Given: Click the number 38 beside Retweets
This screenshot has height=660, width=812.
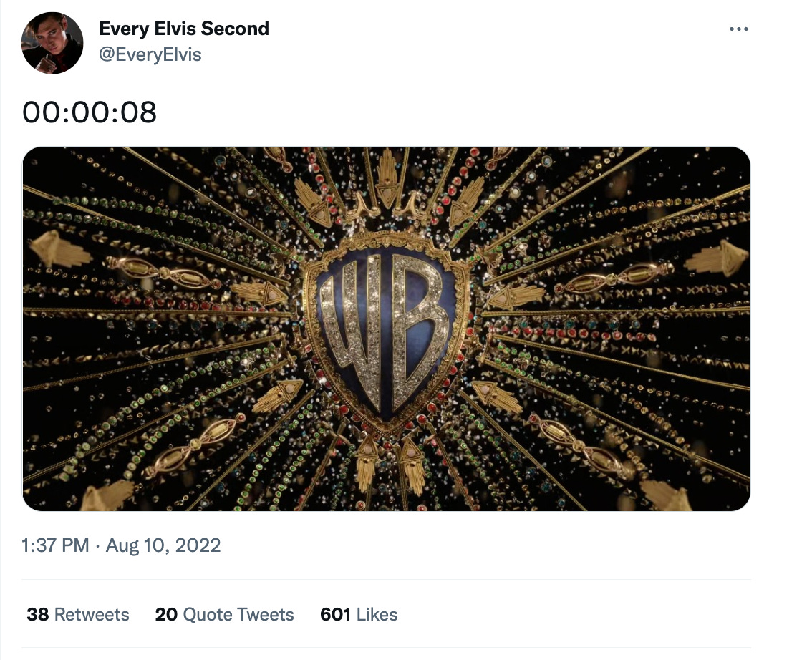Looking at the screenshot, I should tap(37, 614).
